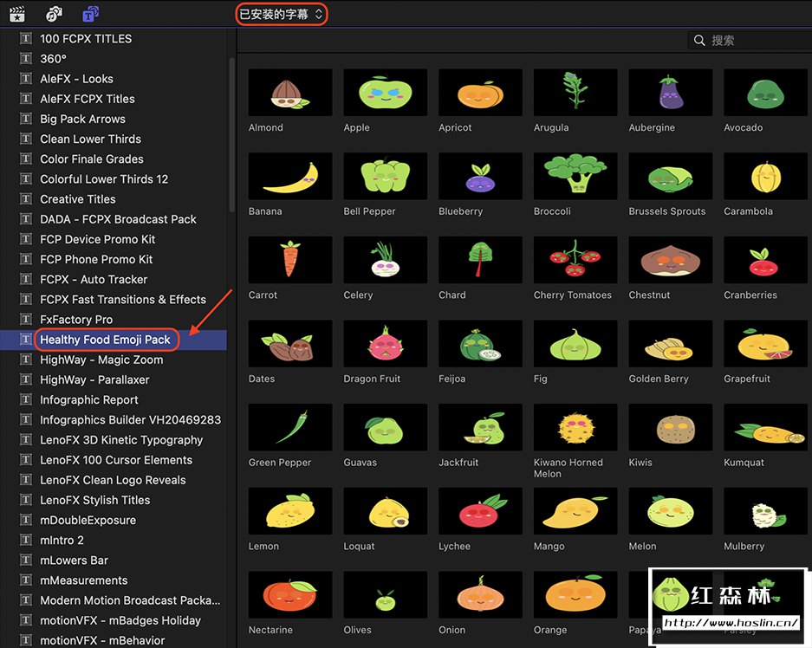Pick the Apple emoji title thumbnail
The image size is (812, 648).
(x=386, y=93)
